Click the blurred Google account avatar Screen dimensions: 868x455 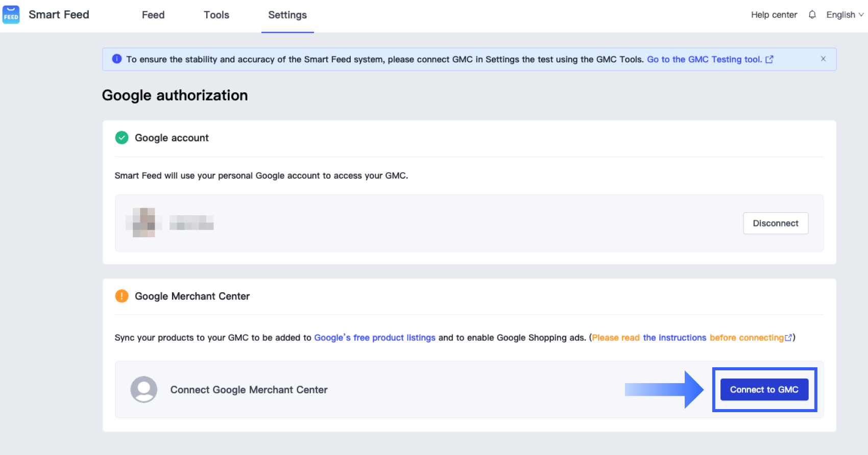pos(143,222)
